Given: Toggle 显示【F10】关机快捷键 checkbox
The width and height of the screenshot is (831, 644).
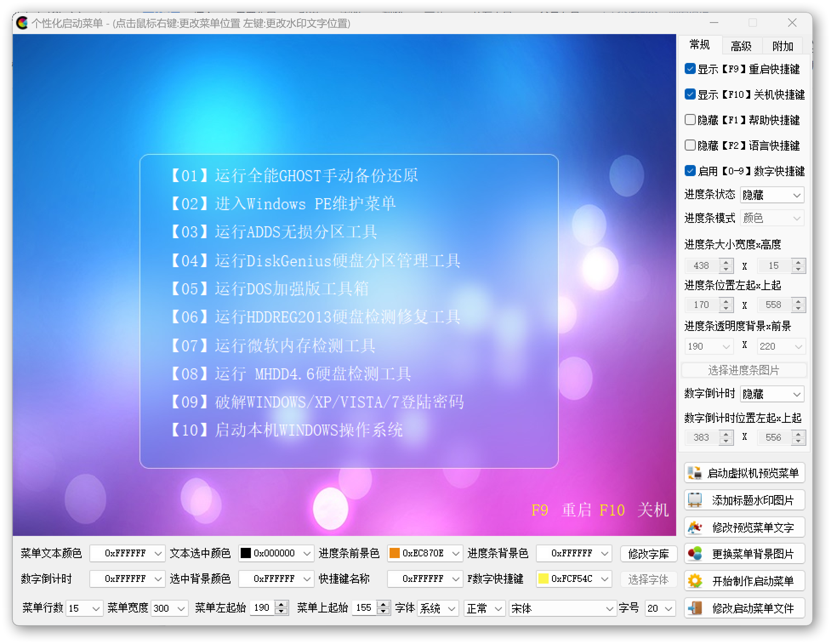Looking at the screenshot, I should 690,94.
